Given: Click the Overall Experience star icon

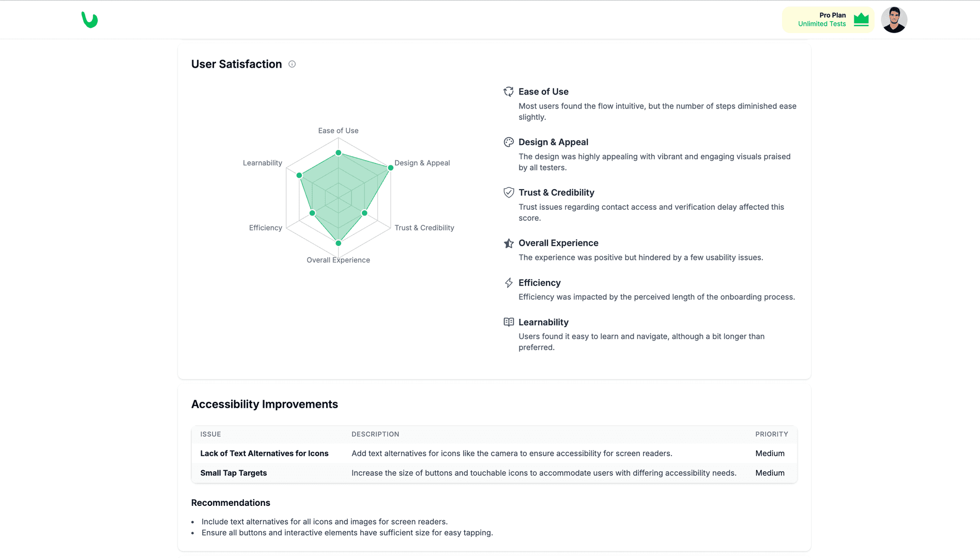Looking at the screenshot, I should click(509, 243).
